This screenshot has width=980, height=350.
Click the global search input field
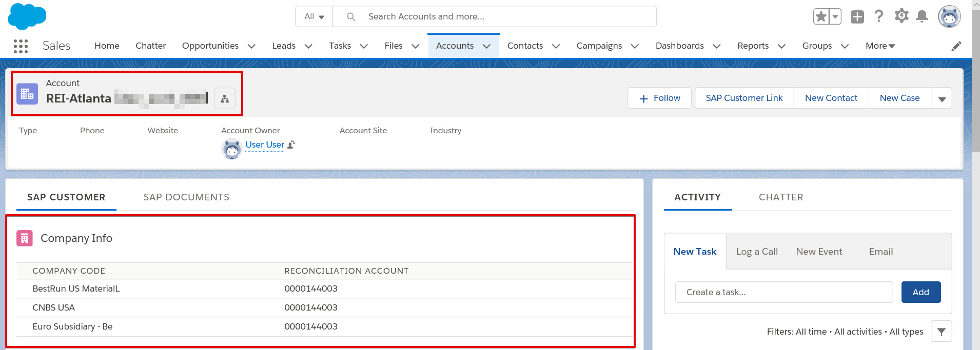(x=495, y=16)
